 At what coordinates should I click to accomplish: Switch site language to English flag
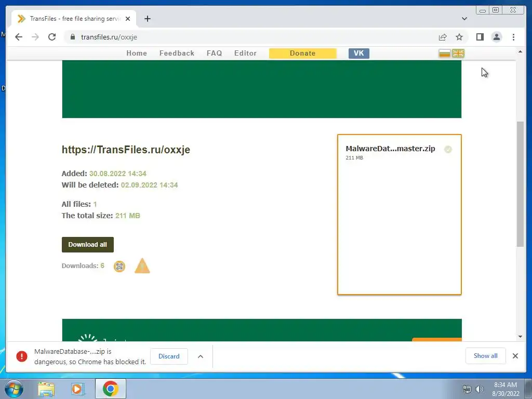click(x=458, y=54)
